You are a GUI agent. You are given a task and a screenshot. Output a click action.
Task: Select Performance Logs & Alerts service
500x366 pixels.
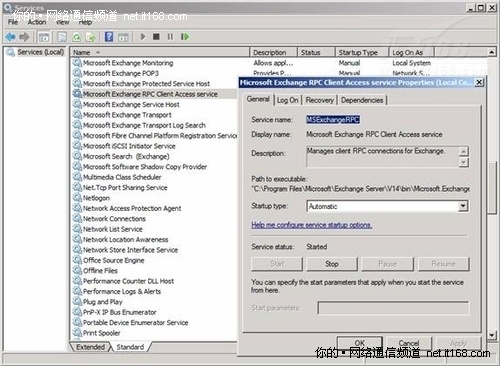pos(122,291)
